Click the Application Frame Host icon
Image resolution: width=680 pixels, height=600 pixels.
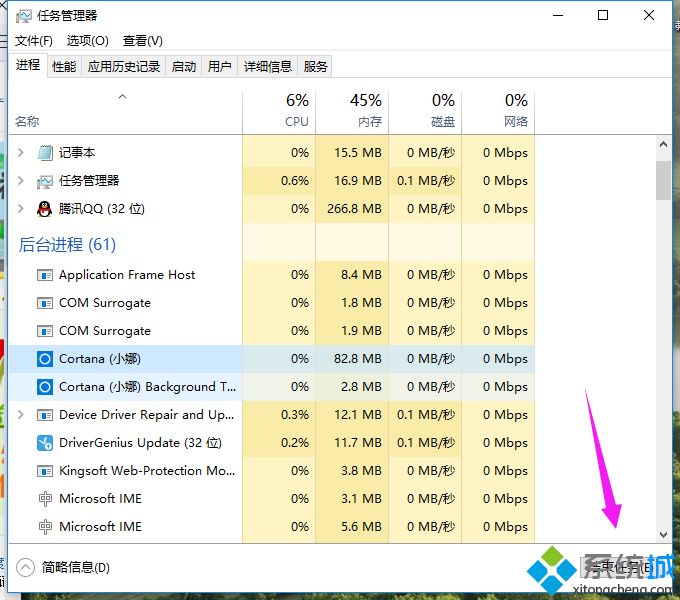pyautogui.click(x=45, y=275)
